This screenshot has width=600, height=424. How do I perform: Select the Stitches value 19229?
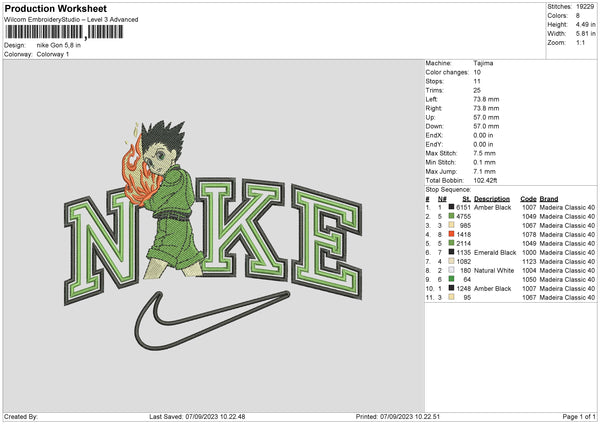point(585,7)
